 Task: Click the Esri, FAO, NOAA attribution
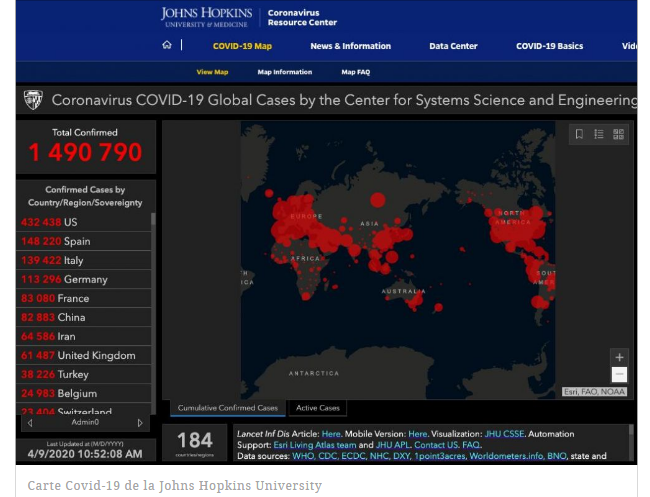point(594,392)
